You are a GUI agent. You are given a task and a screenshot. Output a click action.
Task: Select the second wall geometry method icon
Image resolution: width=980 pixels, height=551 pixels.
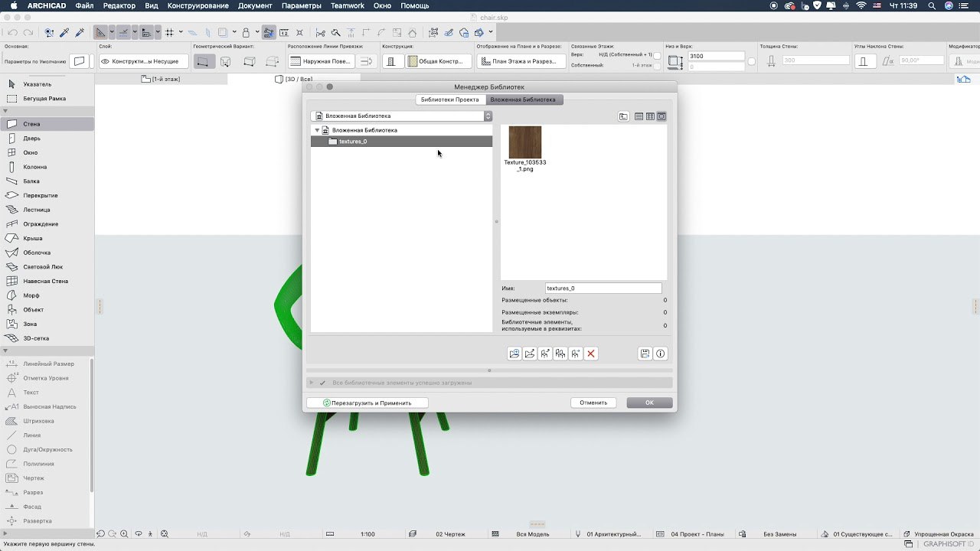pos(226,61)
